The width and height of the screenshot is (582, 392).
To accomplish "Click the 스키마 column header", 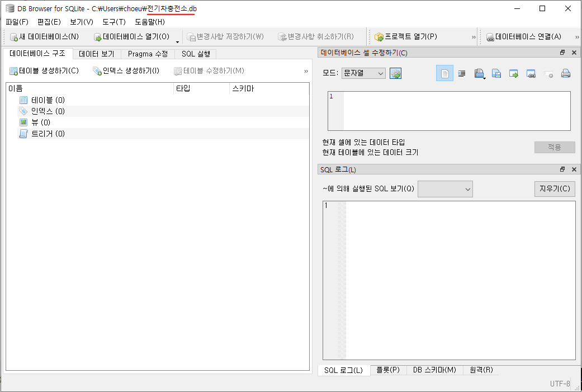I will point(269,88).
